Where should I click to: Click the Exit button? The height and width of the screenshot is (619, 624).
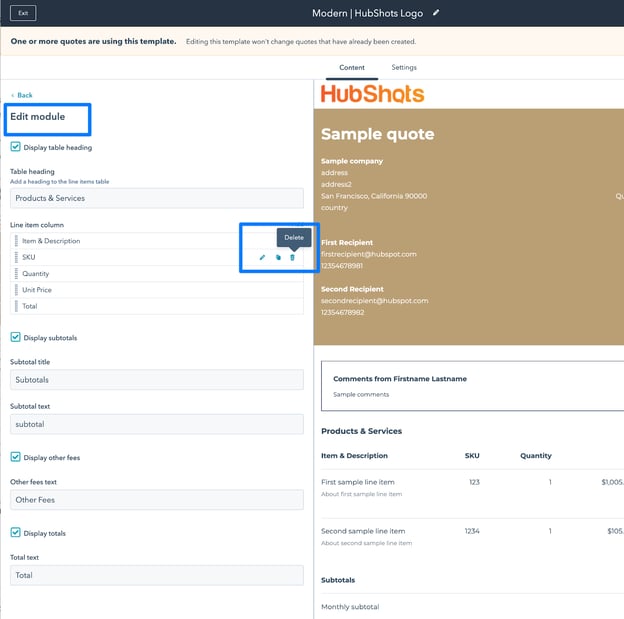pos(23,13)
